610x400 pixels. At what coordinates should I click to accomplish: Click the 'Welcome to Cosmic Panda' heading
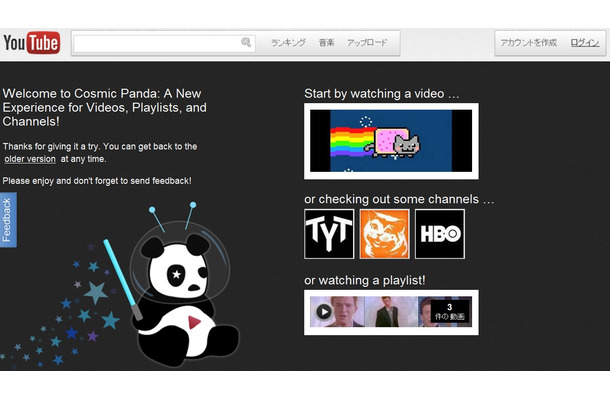pos(104,107)
